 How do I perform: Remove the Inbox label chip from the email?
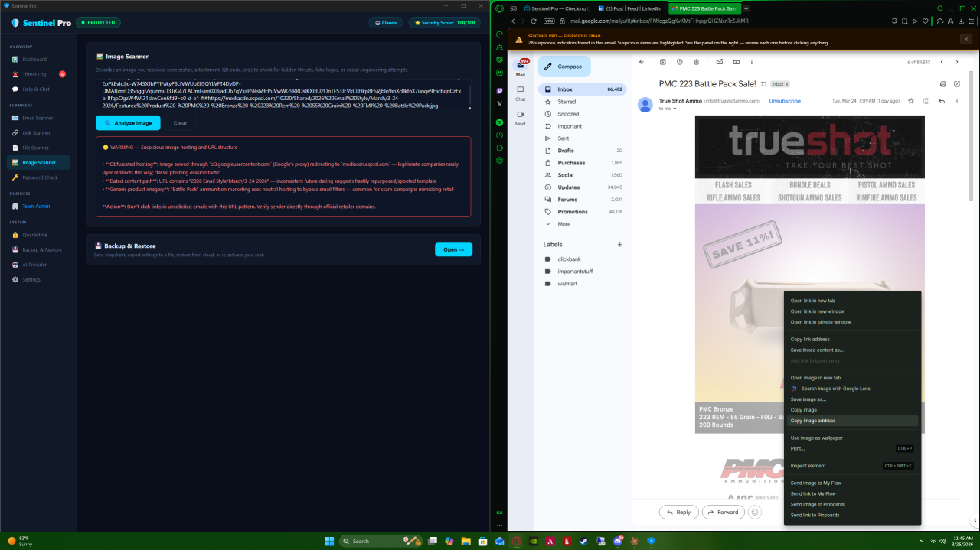coord(786,84)
